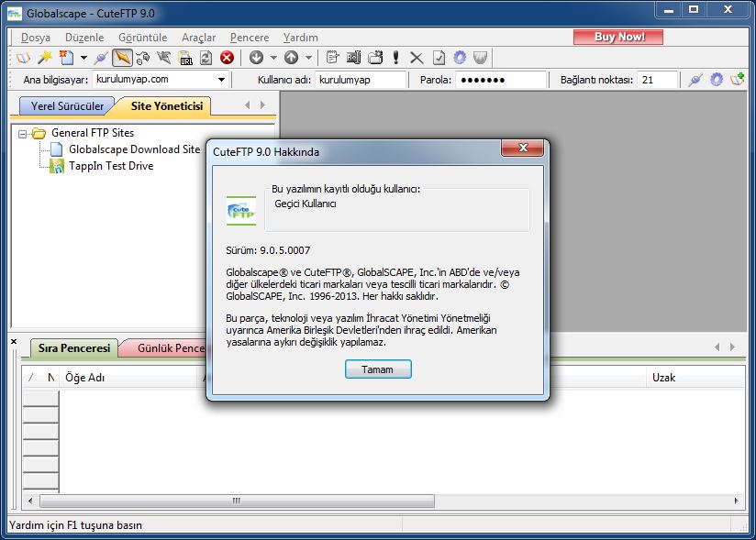This screenshot has width=756, height=540.
Task: Click the grey arrows icon left of URL icon
Action: [164, 58]
